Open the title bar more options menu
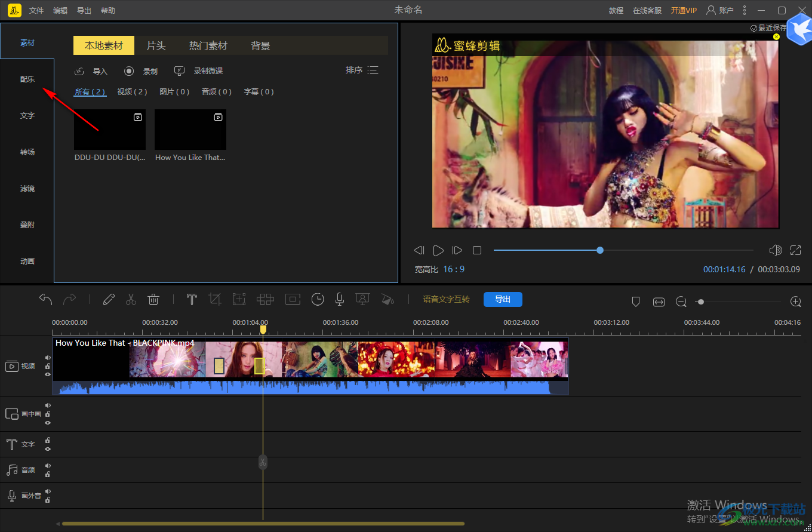Screen dimensions: 812x532 [x=744, y=10]
